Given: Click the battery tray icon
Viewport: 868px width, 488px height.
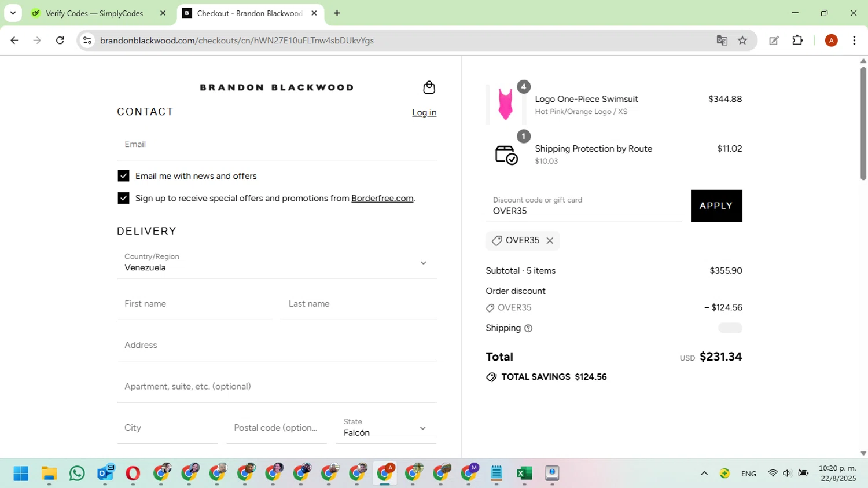Looking at the screenshot, I should 803,474.
